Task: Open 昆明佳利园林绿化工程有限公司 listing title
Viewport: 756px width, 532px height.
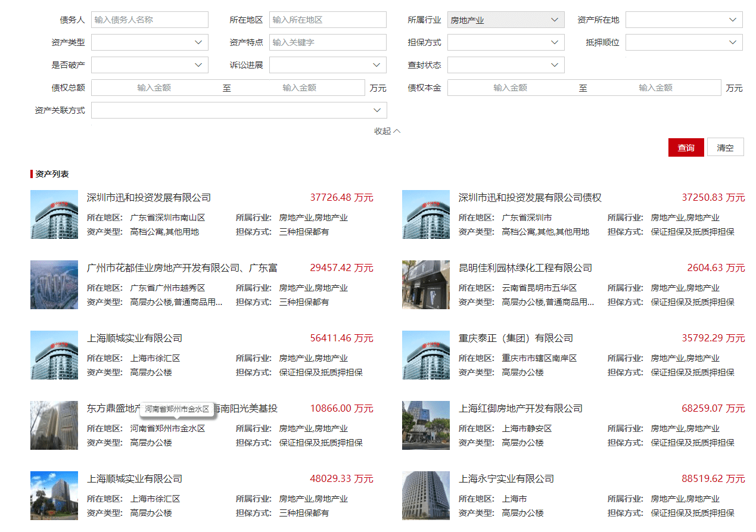Action: click(x=525, y=268)
